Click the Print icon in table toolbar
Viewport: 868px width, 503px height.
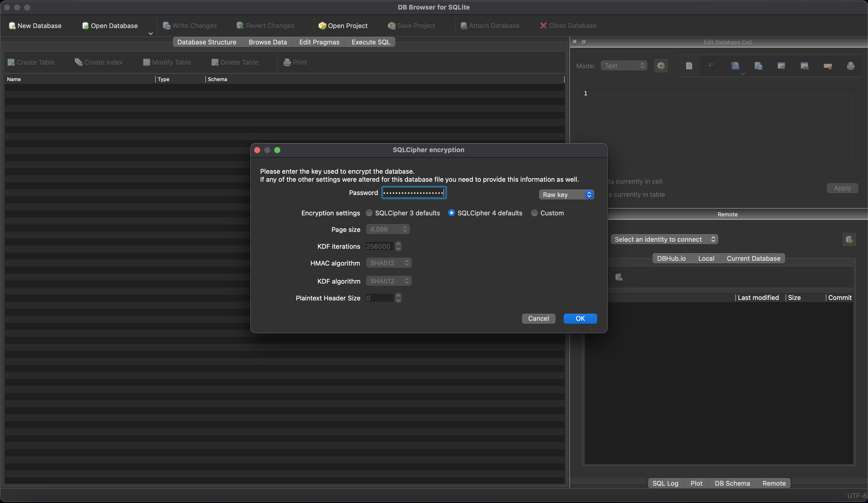(287, 62)
